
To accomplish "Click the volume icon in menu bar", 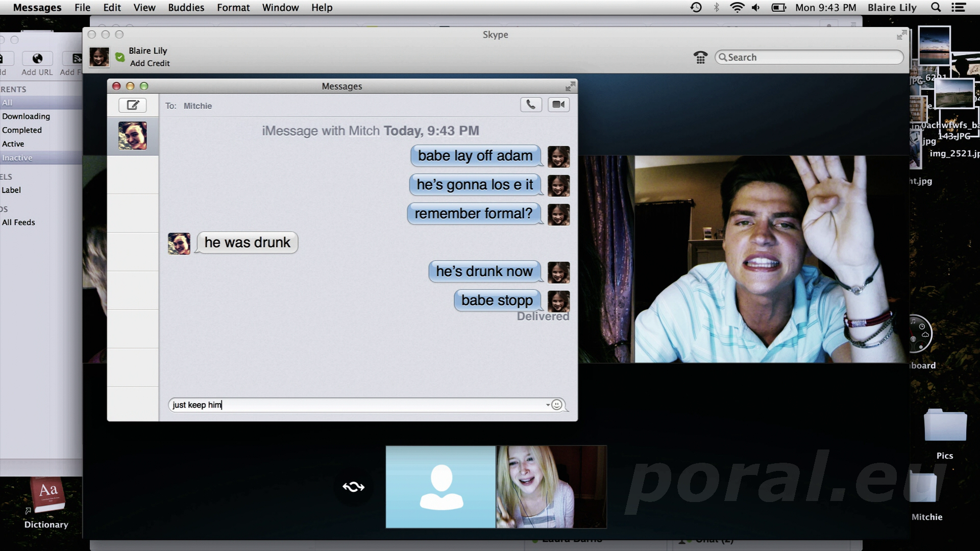I will 756,8.
